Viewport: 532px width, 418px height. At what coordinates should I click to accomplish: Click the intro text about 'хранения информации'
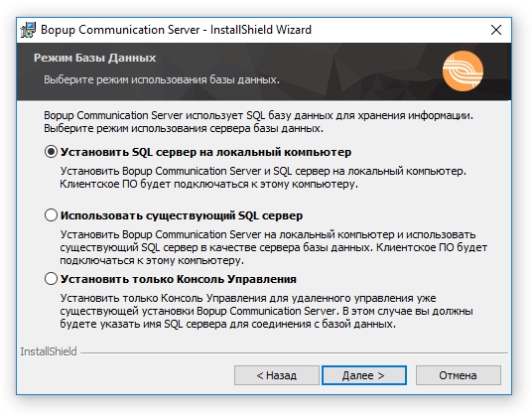pyautogui.click(x=258, y=122)
